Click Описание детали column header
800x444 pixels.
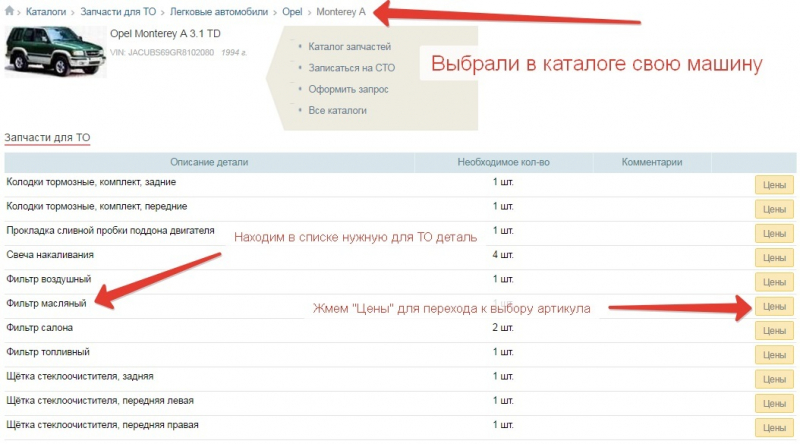click(209, 162)
